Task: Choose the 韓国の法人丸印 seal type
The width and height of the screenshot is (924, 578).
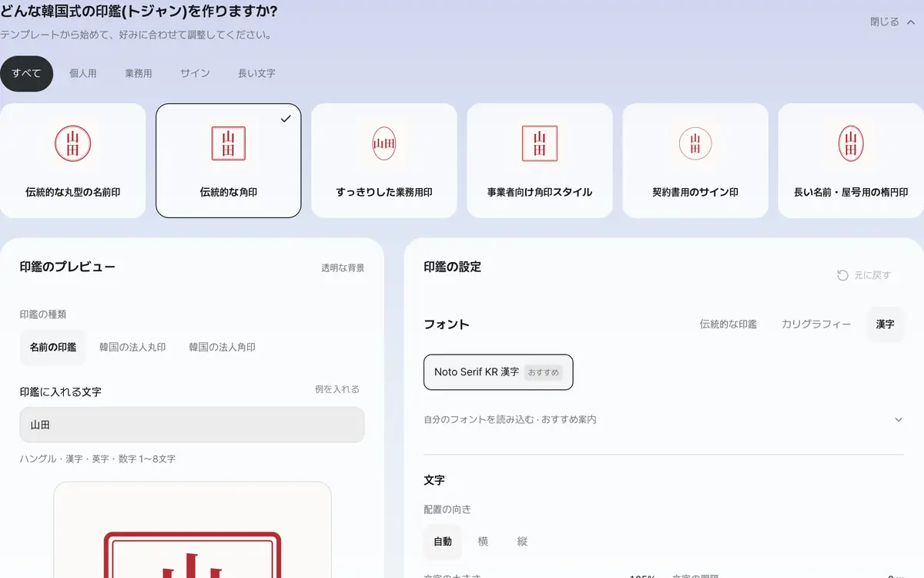Action: point(132,348)
